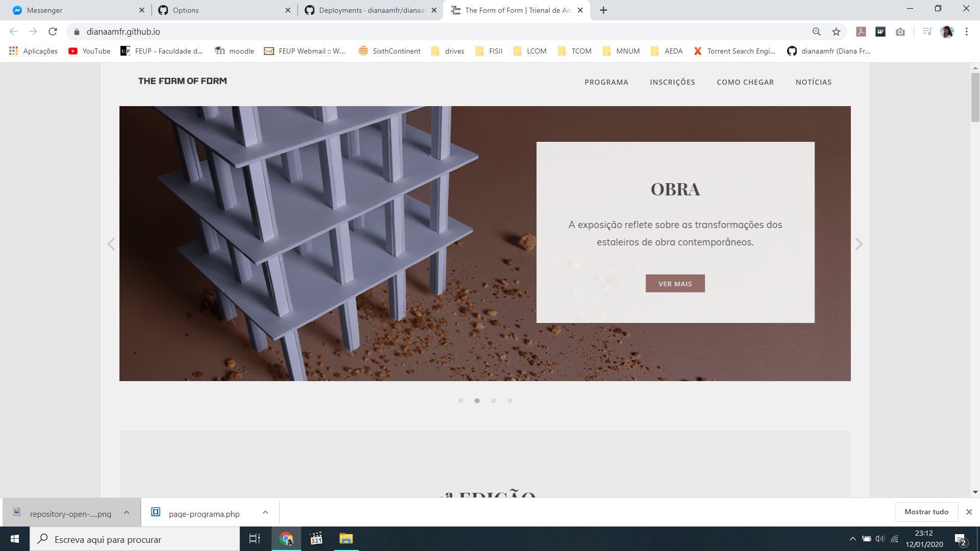Screen dimensions: 980x551
Task: Select the second carousel slide dot
Action: tap(477, 401)
